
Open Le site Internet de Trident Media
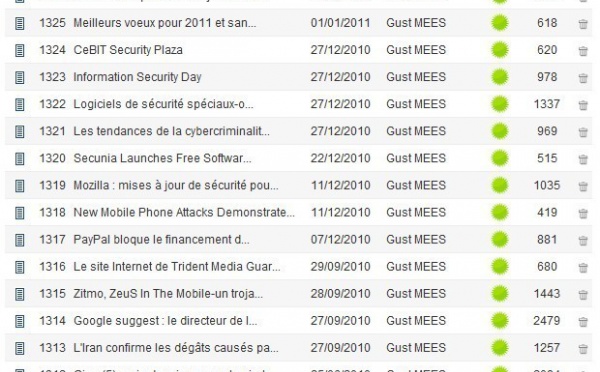pos(177,266)
